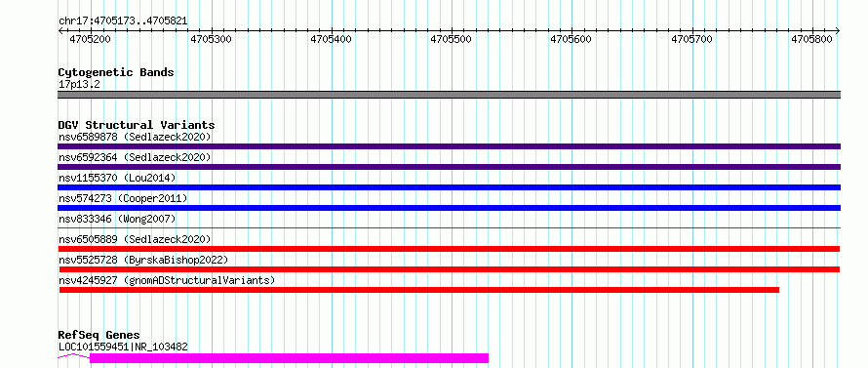Open the DGV Structural Variants track title

point(137,125)
